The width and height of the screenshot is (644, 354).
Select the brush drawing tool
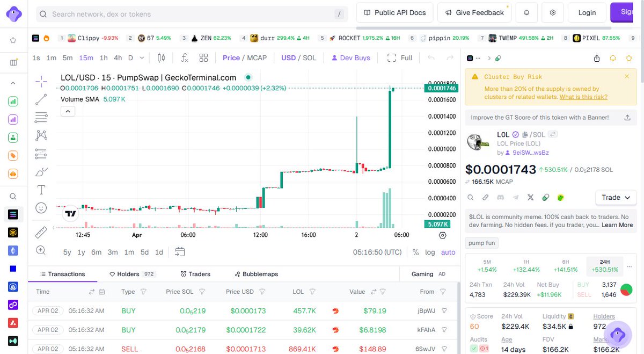(41, 172)
